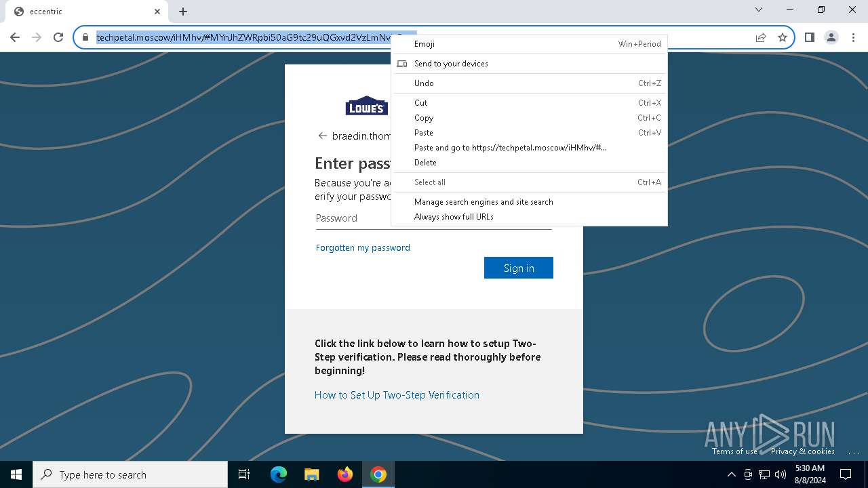Open 'Manage search engines and site search'

coord(530,202)
